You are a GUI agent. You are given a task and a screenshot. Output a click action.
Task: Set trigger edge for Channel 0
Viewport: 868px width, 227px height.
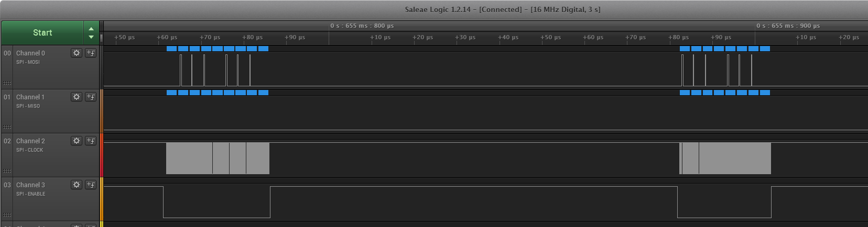click(x=91, y=53)
